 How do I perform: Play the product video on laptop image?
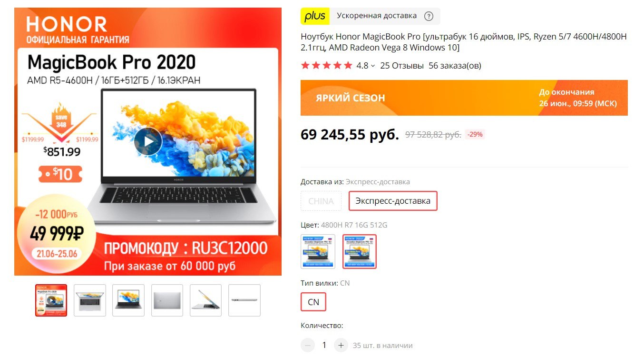[x=148, y=141]
